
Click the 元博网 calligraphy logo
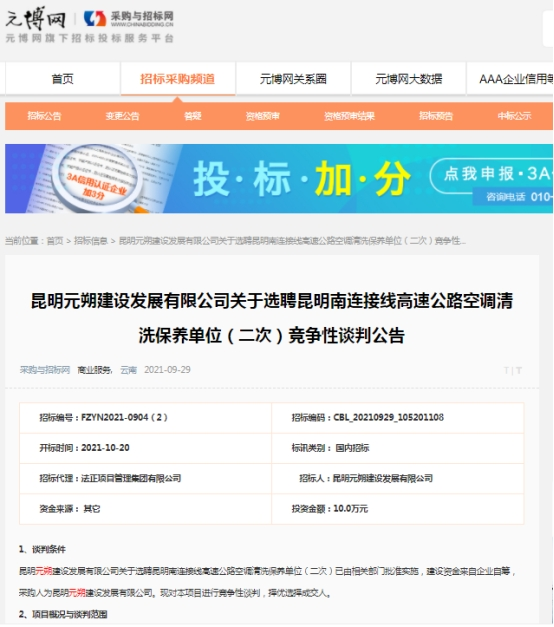pyautogui.click(x=35, y=18)
